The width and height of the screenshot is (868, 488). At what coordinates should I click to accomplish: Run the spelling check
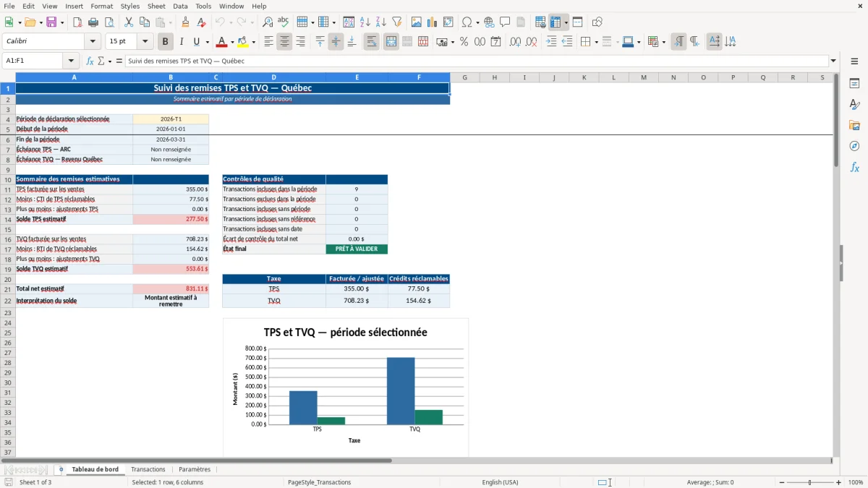coord(283,22)
